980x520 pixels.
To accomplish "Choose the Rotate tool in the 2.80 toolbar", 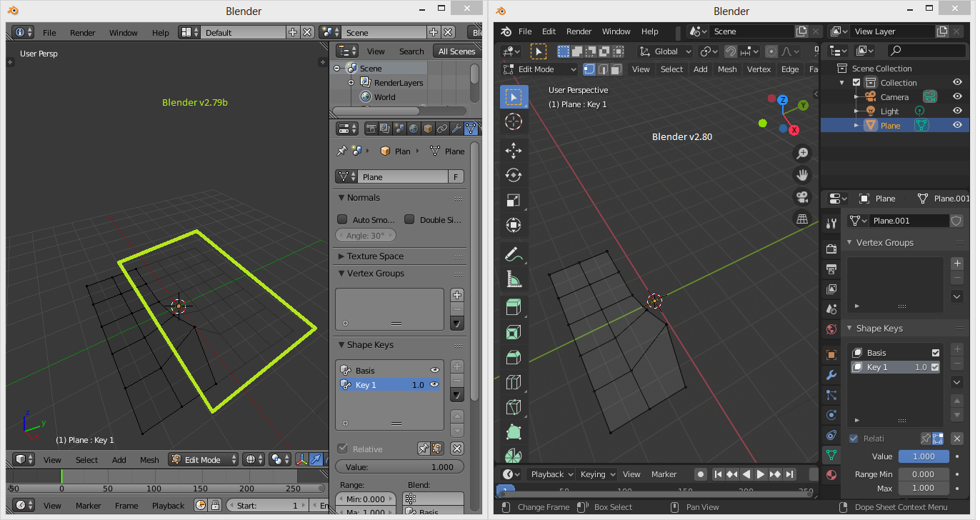I will [x=514, y=175].
